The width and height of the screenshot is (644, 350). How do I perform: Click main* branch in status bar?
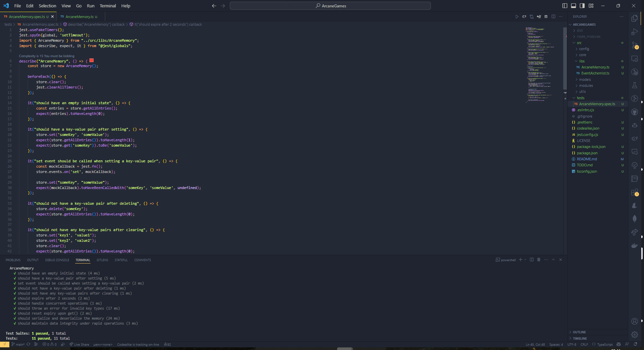[18, 344]
